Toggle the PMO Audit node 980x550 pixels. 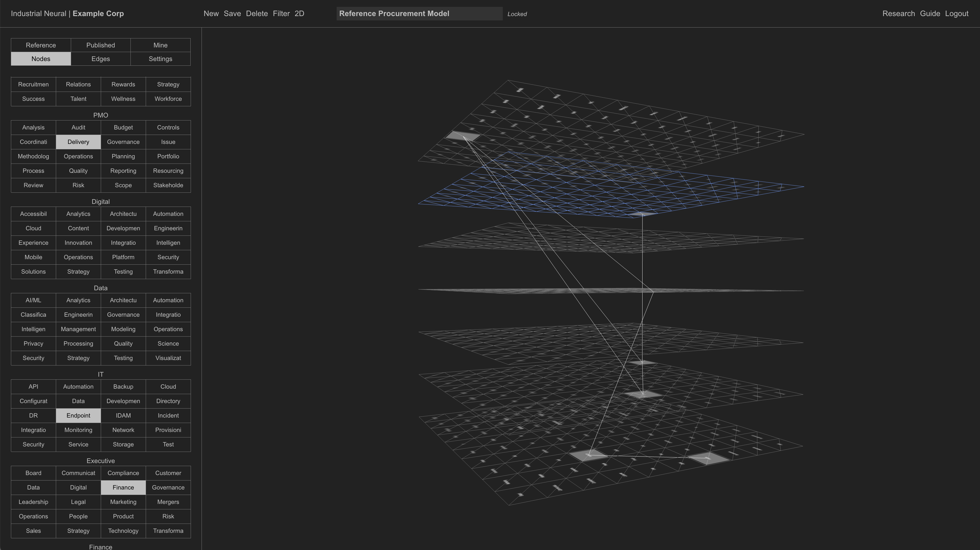click(x=78, y=128)
